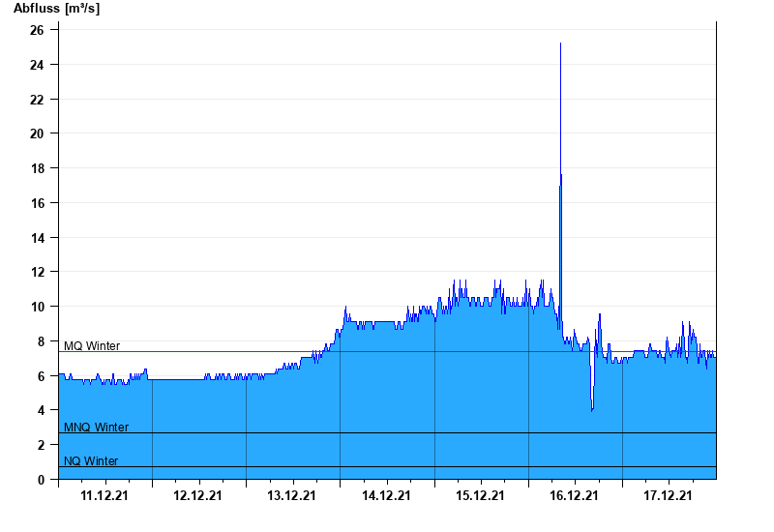Click the 'MQ Winter' line label
Screen dimensions: 774x532
[x=92, y=346]
